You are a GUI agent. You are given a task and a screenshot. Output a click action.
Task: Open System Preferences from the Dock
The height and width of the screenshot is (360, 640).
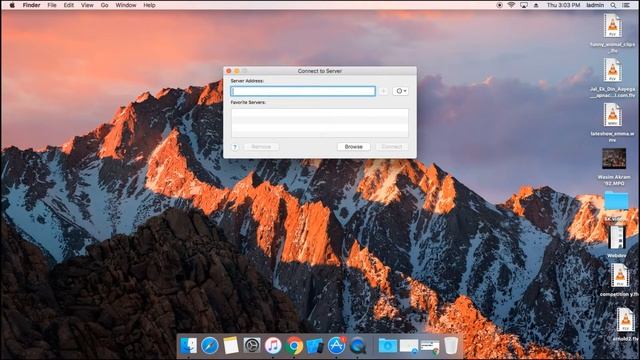(x=252, y=346)
